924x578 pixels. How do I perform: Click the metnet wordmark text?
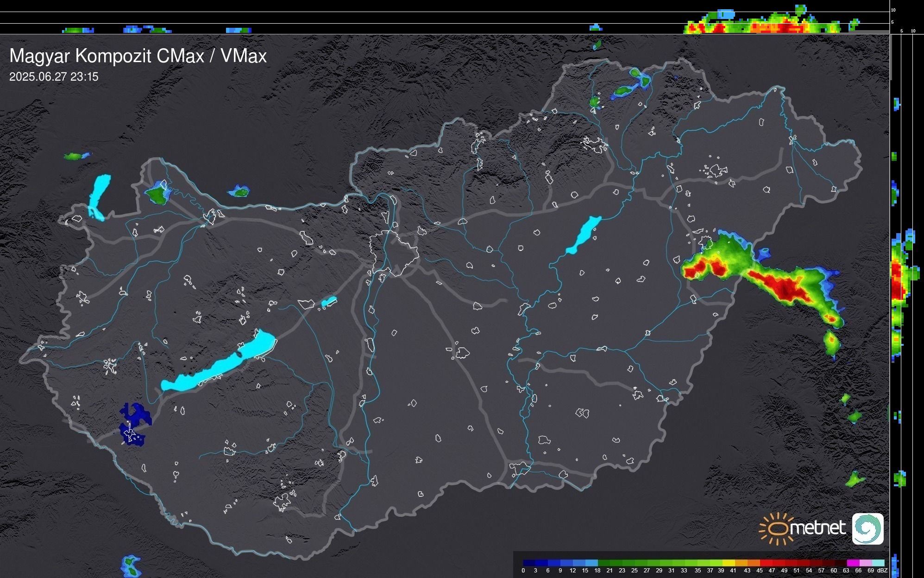pos(817,528)
